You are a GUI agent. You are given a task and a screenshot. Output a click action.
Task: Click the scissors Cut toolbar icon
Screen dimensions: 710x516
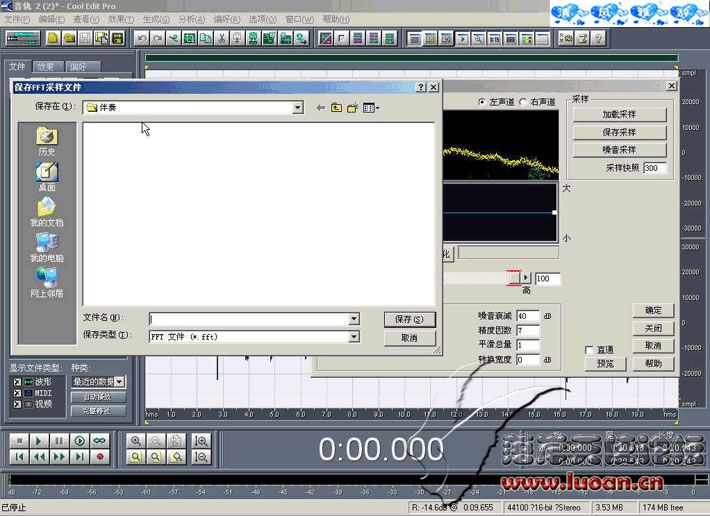(x=221, y=38)
